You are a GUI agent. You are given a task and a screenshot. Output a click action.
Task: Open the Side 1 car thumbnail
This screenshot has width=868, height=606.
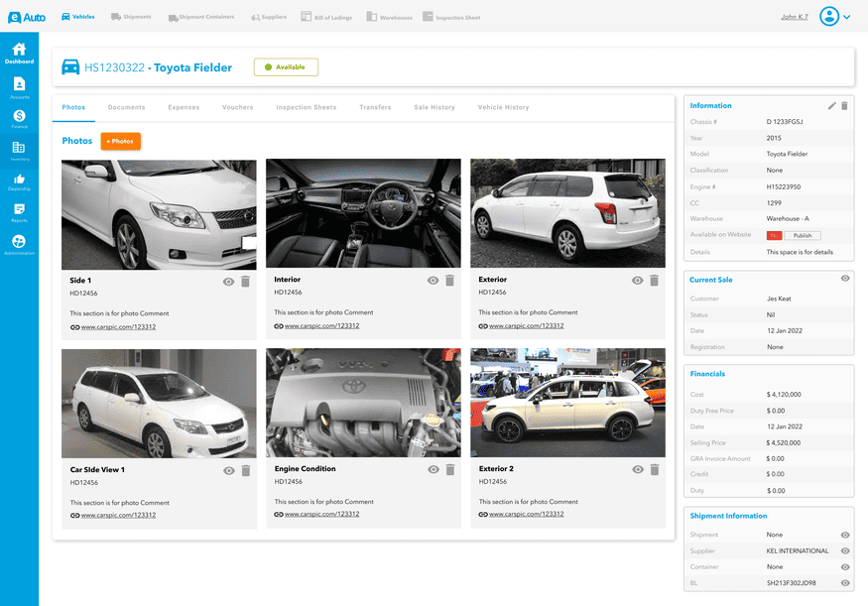click(159, 215)
